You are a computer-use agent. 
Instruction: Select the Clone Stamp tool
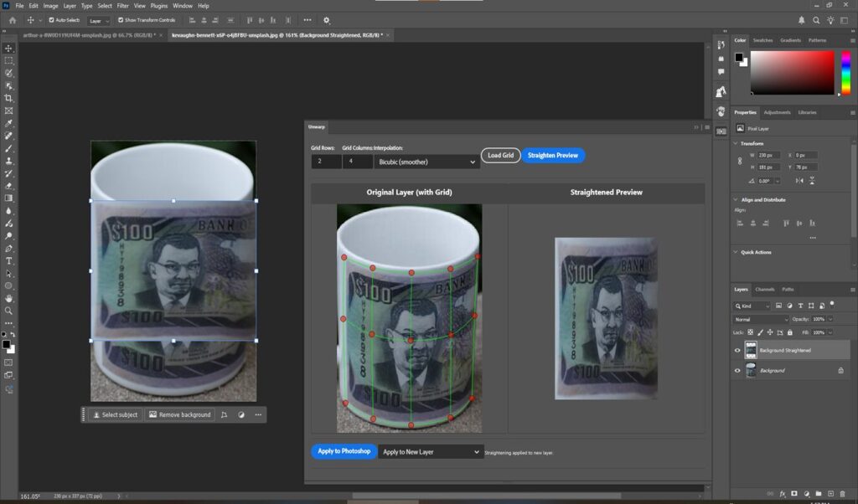[8, 161]
